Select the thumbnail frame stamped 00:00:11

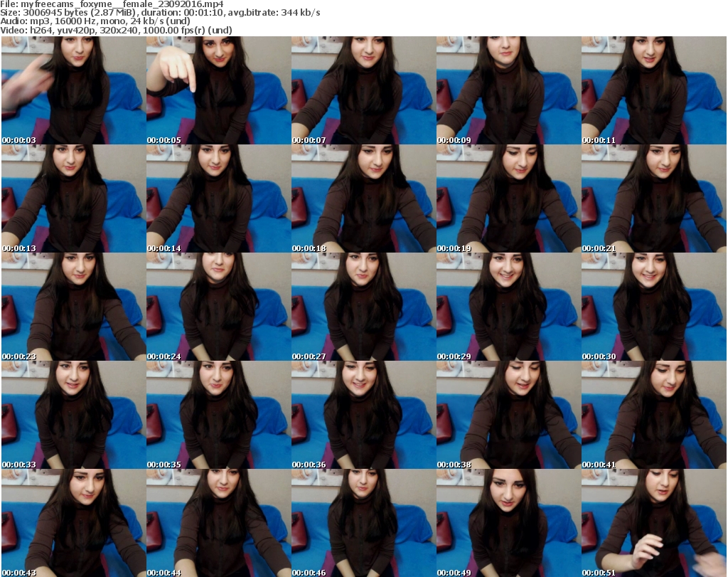(x=654, y=90)
